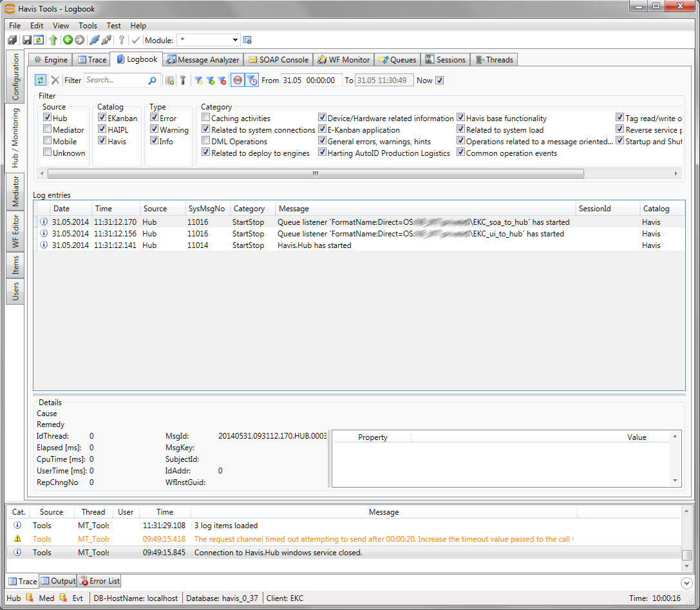This screenshot has height=610, width=700.
Task: Uncheck the Warning type checkbox
Action: pyautogui.click(x=155, y=129)
